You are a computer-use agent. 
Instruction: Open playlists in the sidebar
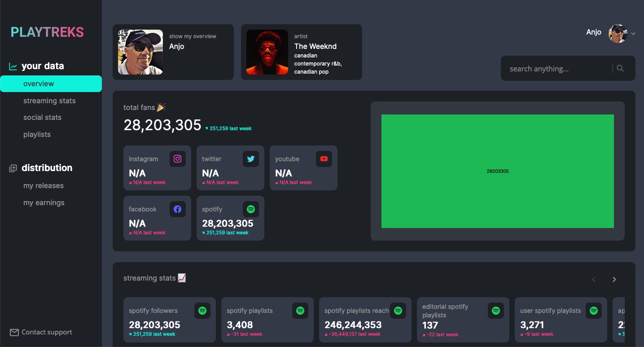point(37,134)
